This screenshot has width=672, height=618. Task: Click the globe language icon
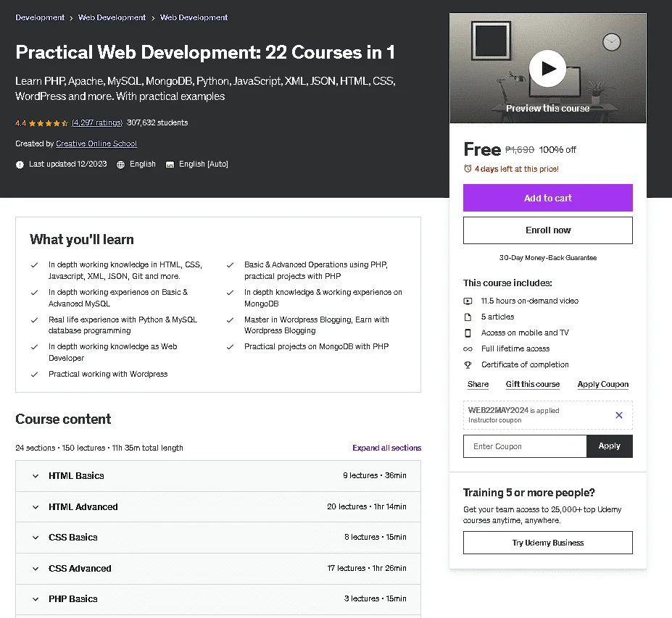pos(121,164)
